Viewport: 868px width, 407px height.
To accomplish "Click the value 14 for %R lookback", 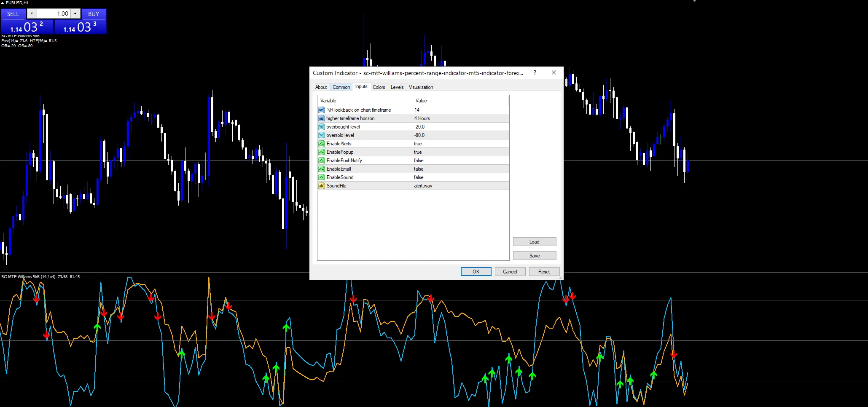I will (x=461, y=110).
